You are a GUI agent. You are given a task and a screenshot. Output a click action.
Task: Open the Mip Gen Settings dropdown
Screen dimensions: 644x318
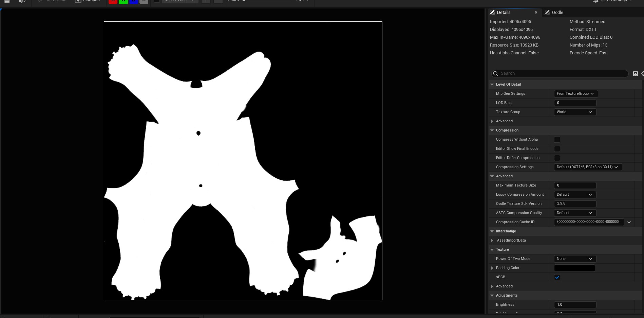[575, 94]
